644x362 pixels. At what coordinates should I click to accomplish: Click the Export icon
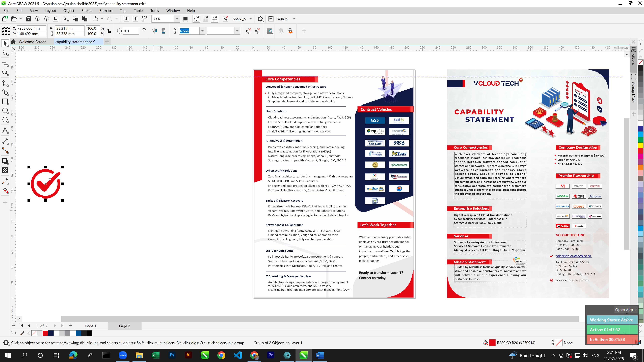(x=135, y=19)
